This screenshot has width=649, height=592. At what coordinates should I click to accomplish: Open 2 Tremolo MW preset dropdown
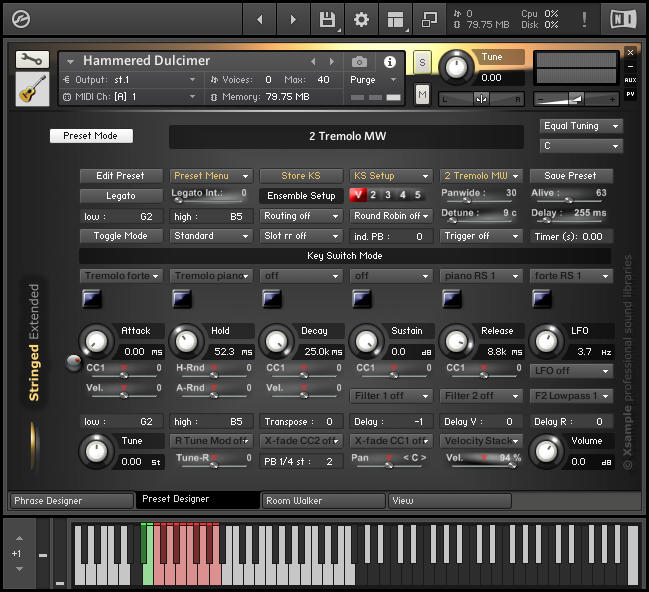tap(481, 176)
